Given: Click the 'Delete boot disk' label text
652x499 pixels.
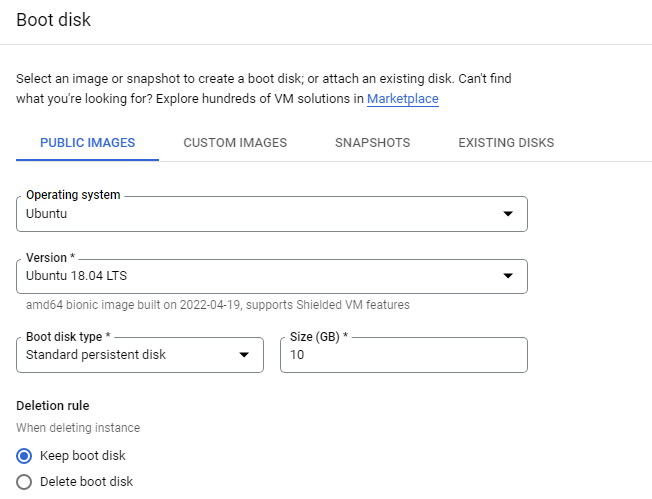Looking at the screenshot, I should 86,482.
